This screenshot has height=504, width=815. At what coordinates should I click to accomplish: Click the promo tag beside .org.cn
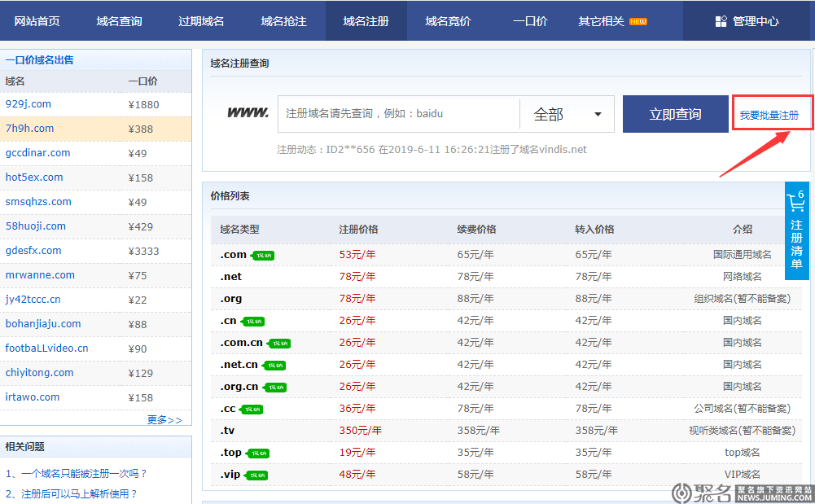coord(275,387)
